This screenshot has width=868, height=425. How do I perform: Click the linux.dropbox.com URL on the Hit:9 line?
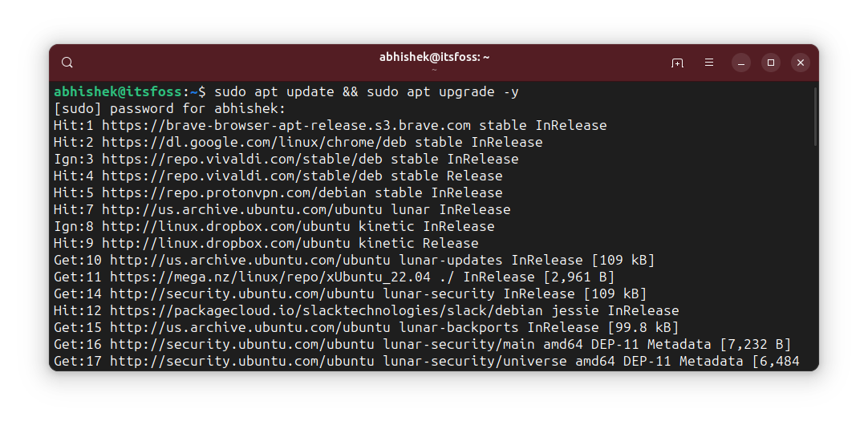pyautogui.click(x=226, y=244)
